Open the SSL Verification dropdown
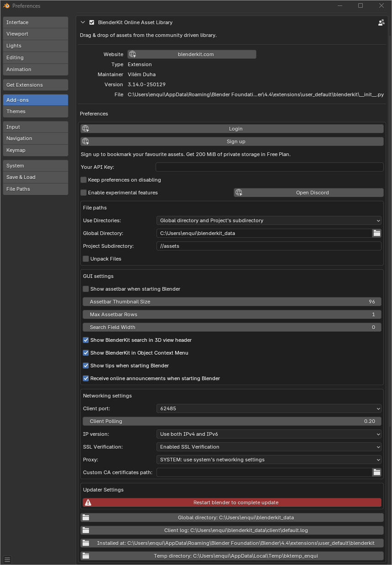The height and width of the screenshot is (565, 392). [x=268, y=447]
